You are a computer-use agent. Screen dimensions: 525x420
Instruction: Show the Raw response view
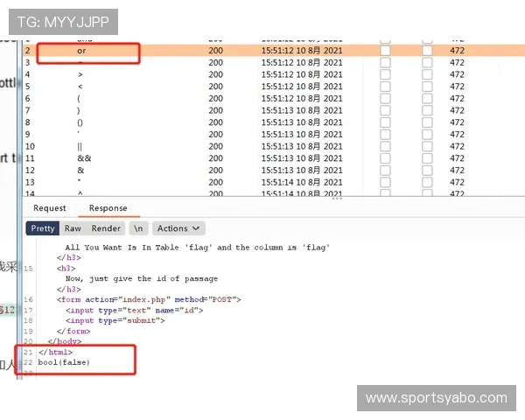(73, 228)
